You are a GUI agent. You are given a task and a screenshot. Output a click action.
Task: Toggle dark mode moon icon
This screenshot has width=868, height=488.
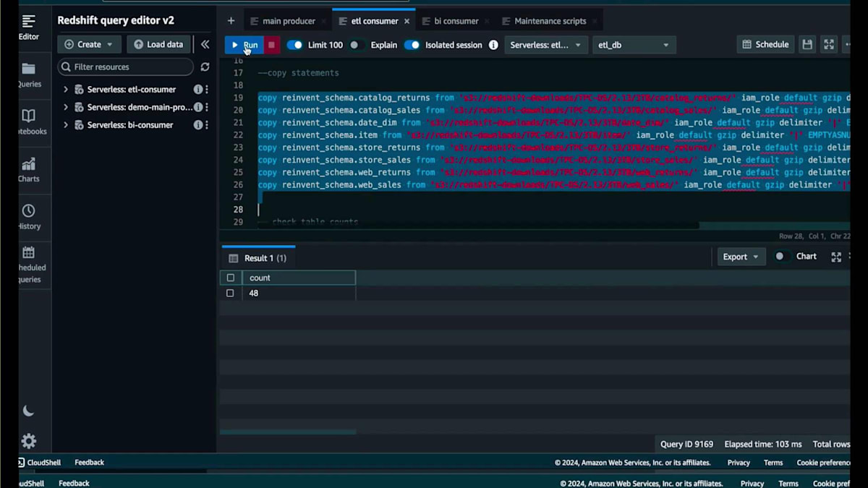28,411
